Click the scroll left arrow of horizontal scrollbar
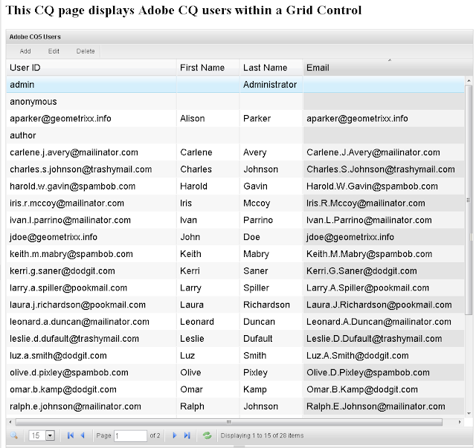Screen dimensions: 476x448 tap(10, 422)
